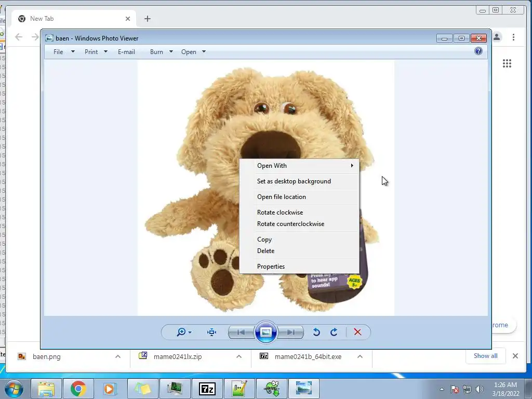Open the Windows Start menu

(x=14, y=389)
